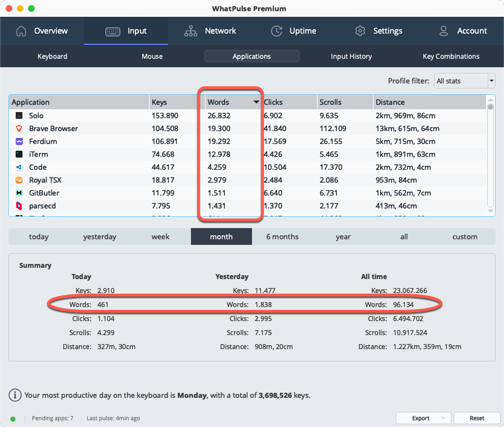504x427 pixels.
Task: Click Ferdium words value 19.292
Action: click(x=219, y=141)
